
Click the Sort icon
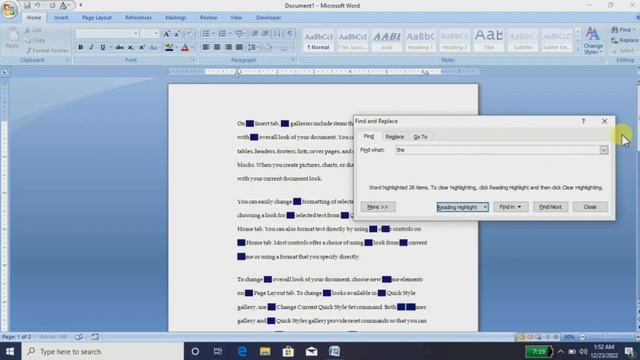tap(277, 33)
